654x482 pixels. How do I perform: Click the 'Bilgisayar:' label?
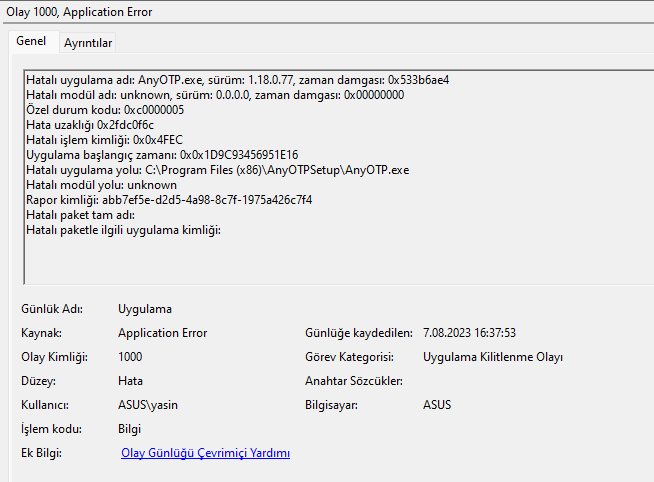click(x=331, y=405)
